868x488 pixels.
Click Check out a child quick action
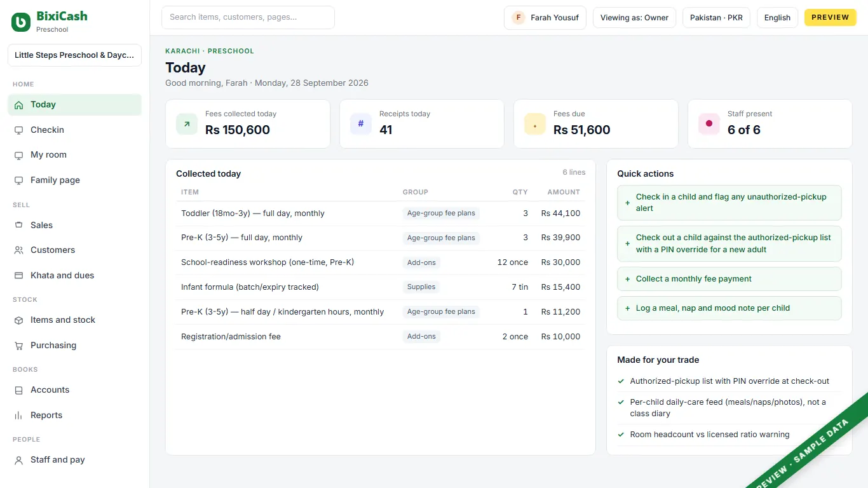(729, 244)
